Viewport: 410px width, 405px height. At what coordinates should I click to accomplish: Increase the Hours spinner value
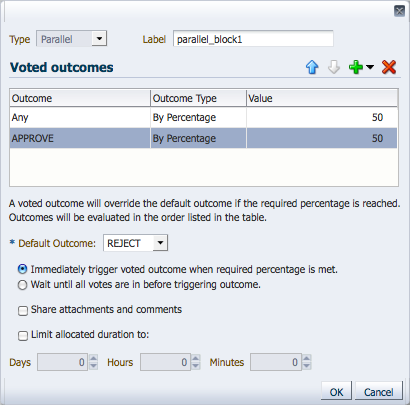coord(196,359)
